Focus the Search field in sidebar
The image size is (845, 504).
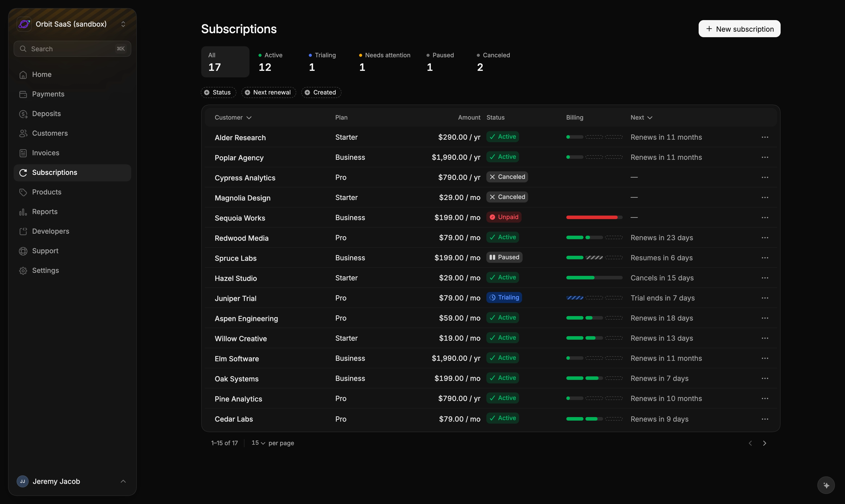pos(72,49)
